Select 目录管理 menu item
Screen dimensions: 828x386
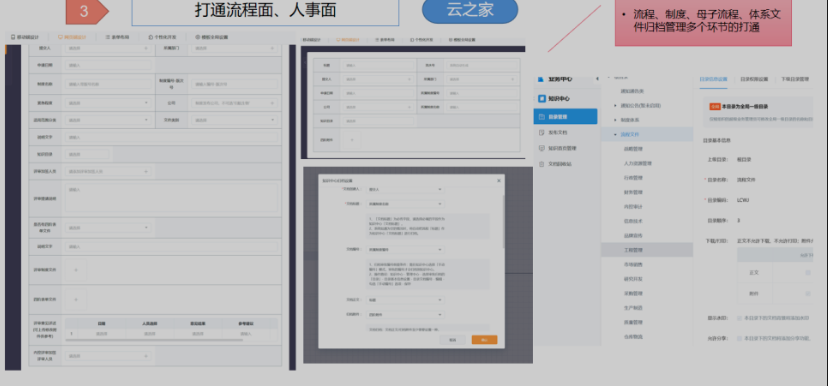pos(566,116)
